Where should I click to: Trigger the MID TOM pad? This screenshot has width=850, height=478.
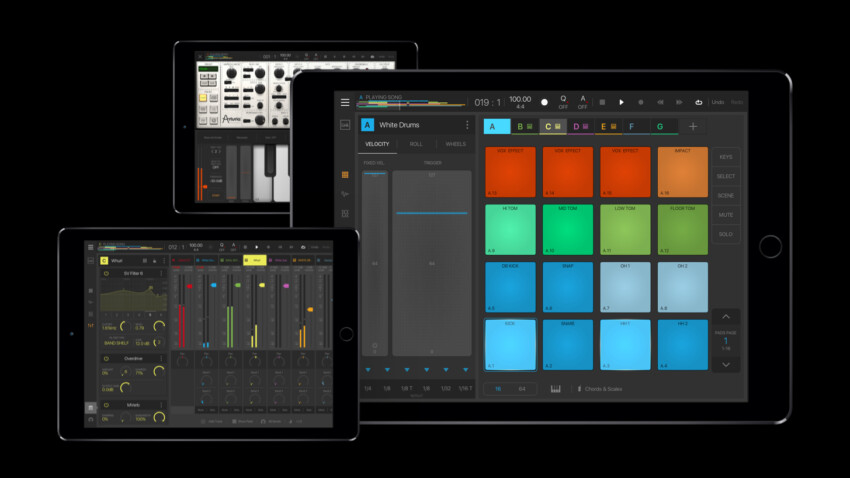coord(568,230)
